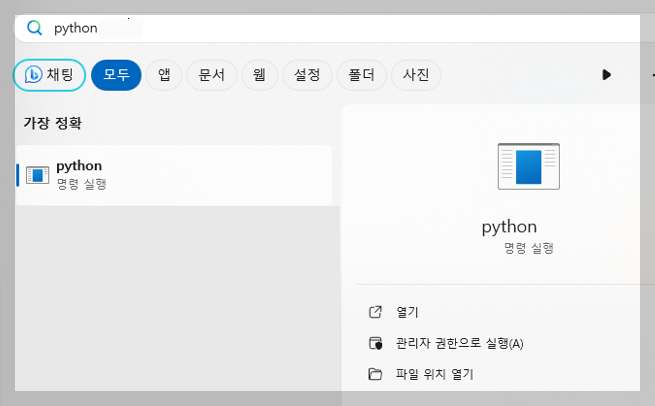Switch to the 설정 filter tab
The image size is (655, 406).
[x=307, y=75]
